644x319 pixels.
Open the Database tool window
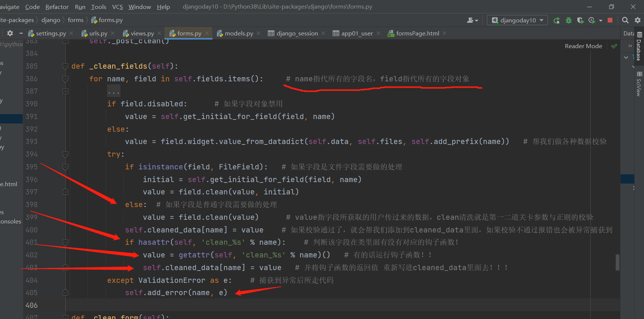639,47
